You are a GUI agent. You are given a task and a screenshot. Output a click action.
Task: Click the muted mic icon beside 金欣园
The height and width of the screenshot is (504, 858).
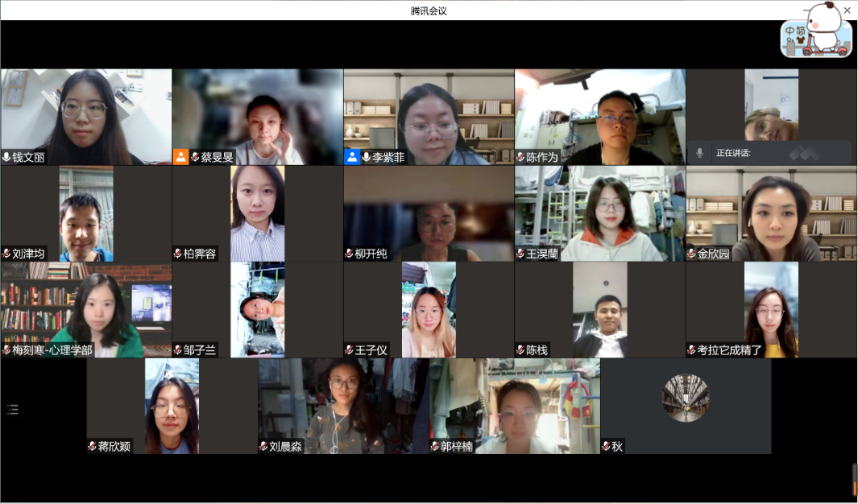(x=692, y=254)
